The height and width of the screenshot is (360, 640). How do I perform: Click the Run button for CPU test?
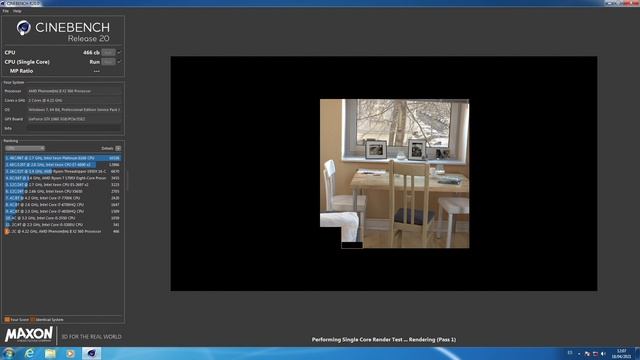click(x=108, y=52)
